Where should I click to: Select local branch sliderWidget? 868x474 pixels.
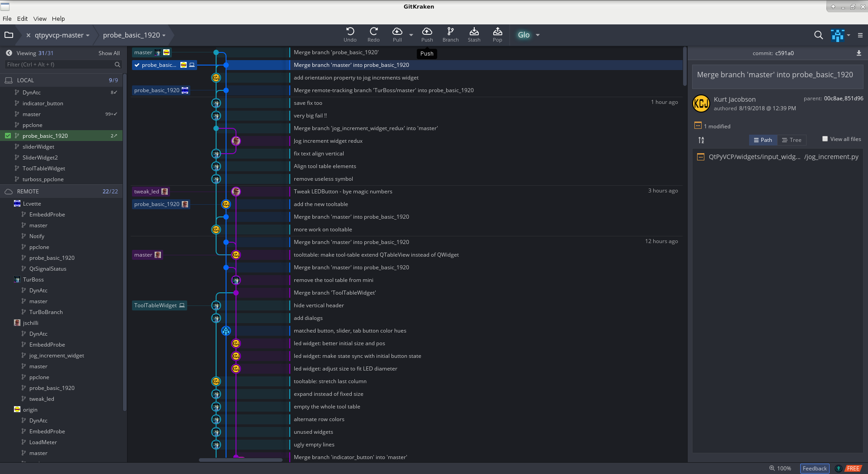point(38,147)
